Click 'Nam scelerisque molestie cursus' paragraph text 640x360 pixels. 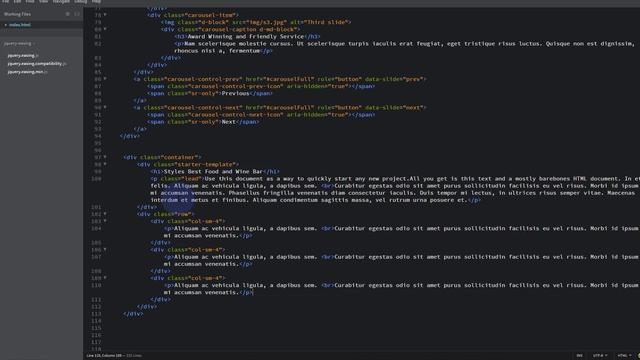click(x=239, y=44)
